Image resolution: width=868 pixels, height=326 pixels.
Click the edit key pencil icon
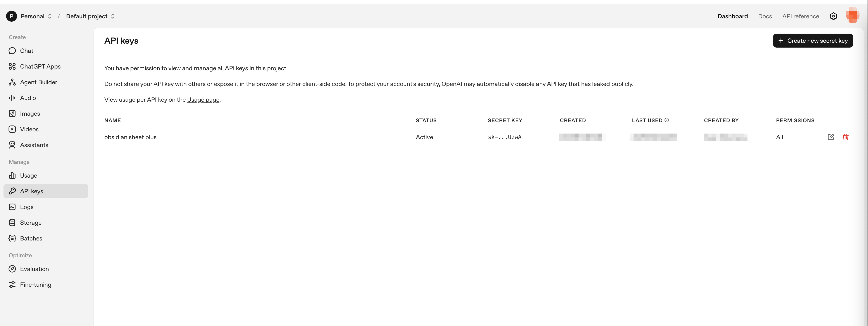click(831, 137)
